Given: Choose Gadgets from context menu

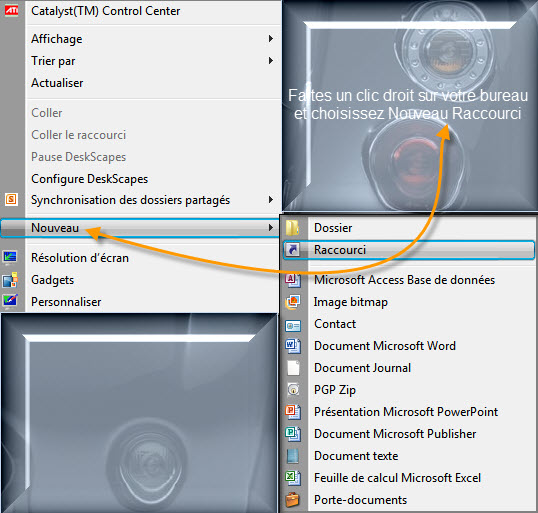Looking at the screenshot, I should tap(52, 280).
